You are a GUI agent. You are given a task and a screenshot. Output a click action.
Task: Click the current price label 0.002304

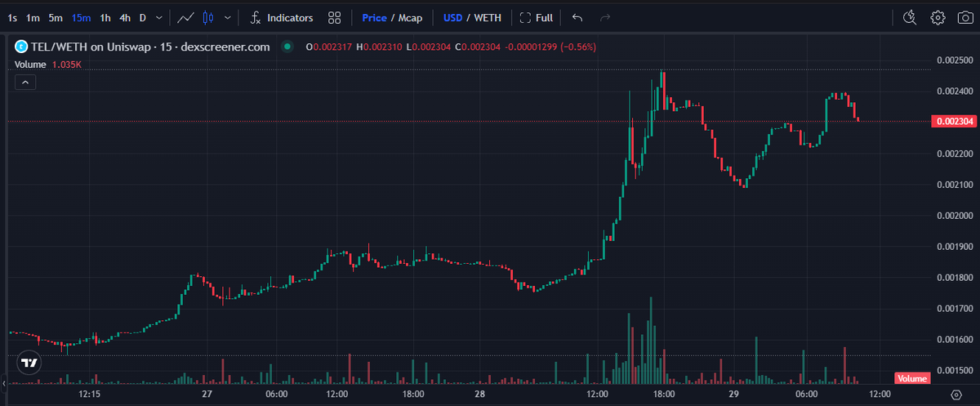953,121
